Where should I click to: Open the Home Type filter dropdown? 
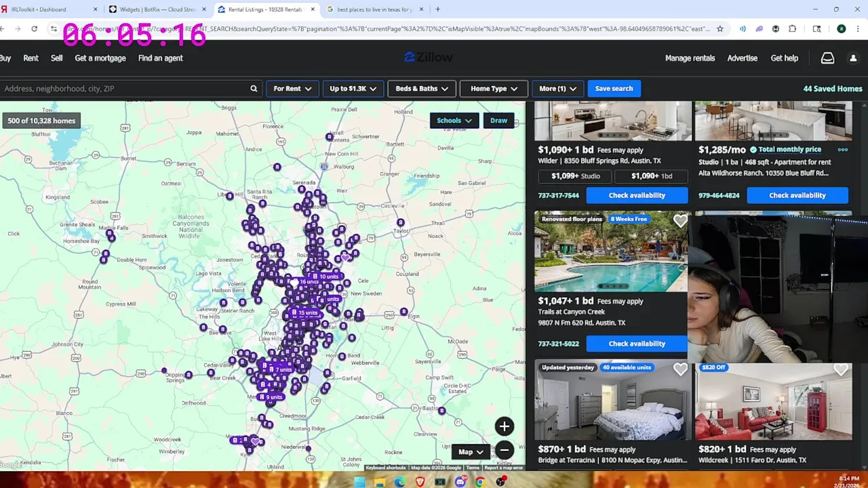[x=494, y=89]
